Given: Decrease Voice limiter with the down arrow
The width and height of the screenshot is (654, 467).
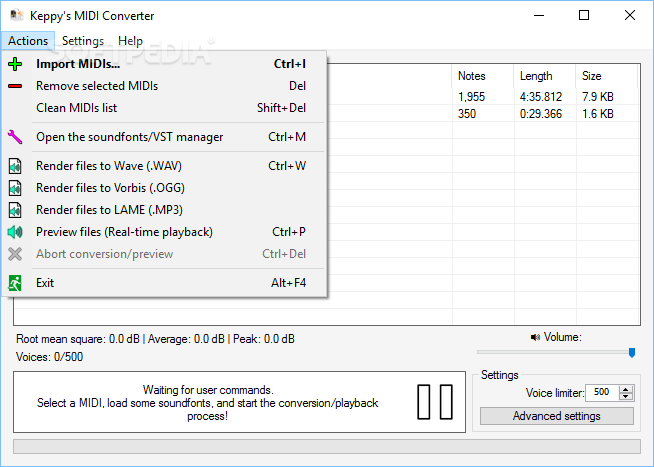Looking at the screenshot, I should coord(626,396).
